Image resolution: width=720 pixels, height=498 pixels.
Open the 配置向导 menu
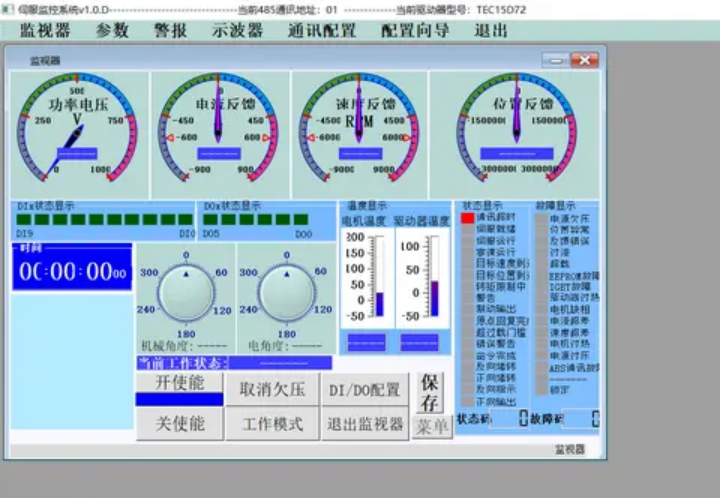coord(415,30)
